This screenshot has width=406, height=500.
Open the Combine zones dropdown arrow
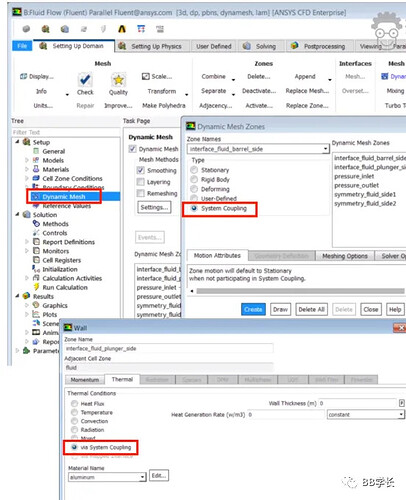(233, 79)
